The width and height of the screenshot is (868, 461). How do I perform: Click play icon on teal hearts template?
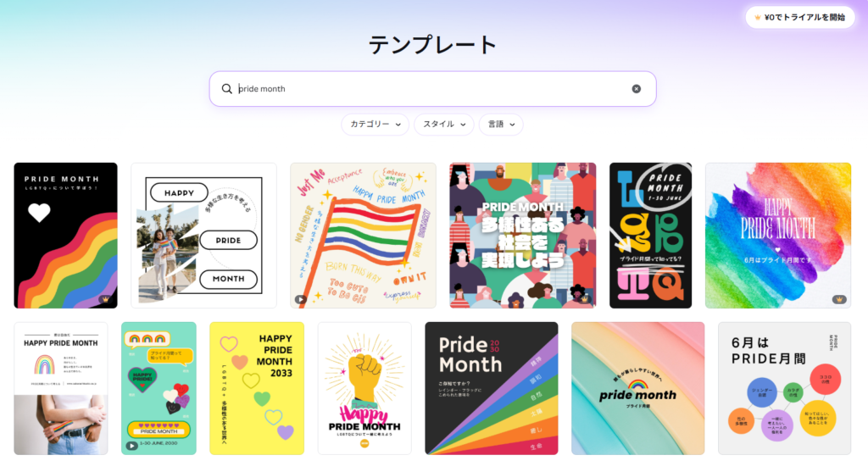[131, 446]
